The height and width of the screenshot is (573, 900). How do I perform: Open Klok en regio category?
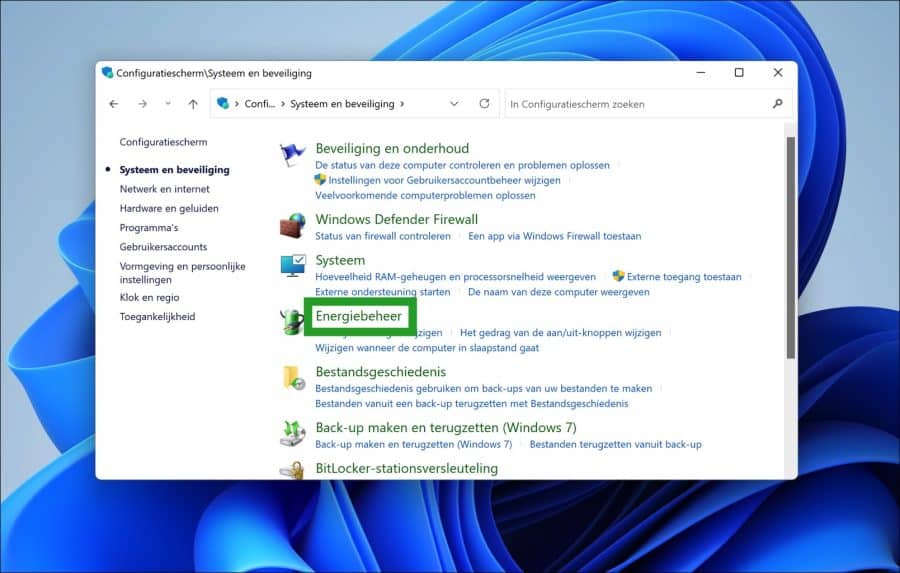150,297
